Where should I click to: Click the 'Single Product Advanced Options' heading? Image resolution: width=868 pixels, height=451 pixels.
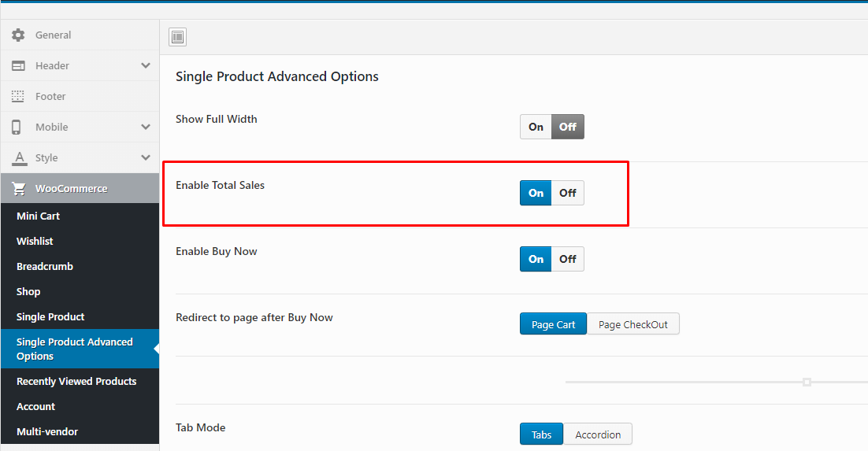point(276,76)
